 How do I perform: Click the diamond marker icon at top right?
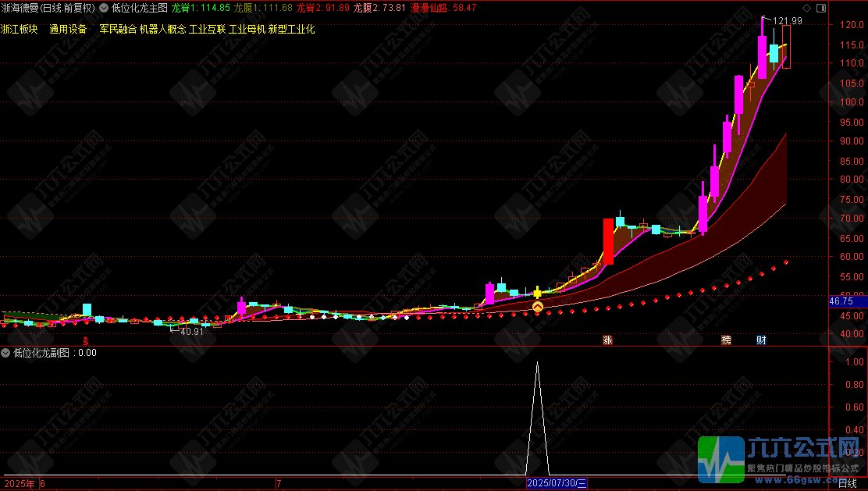pos(806,8)
